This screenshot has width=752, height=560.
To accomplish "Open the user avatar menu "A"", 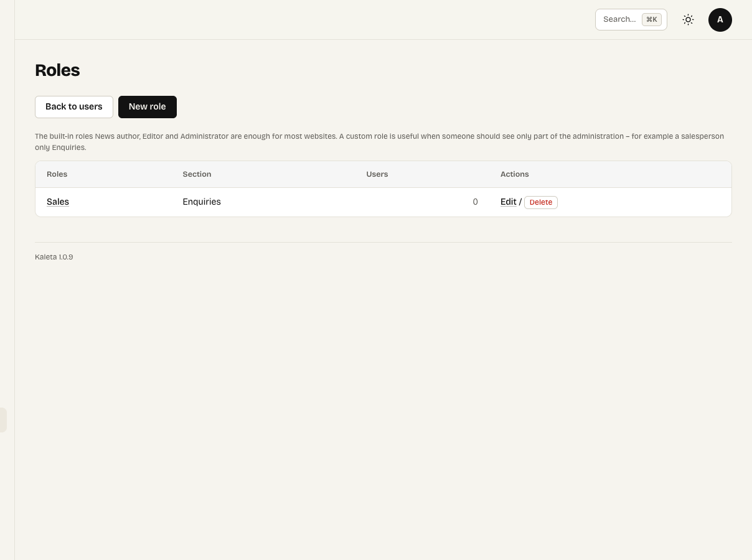I will tap(720, 20).
